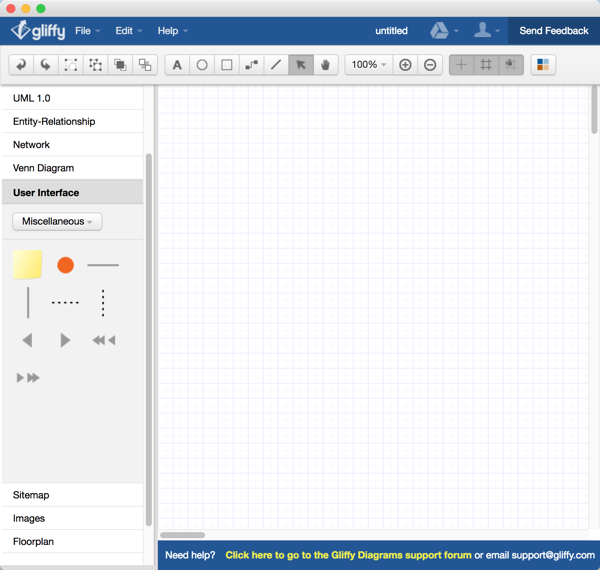Click the untitled document name
The height and width of the screenshot is (570, 600).
[391, 31]
